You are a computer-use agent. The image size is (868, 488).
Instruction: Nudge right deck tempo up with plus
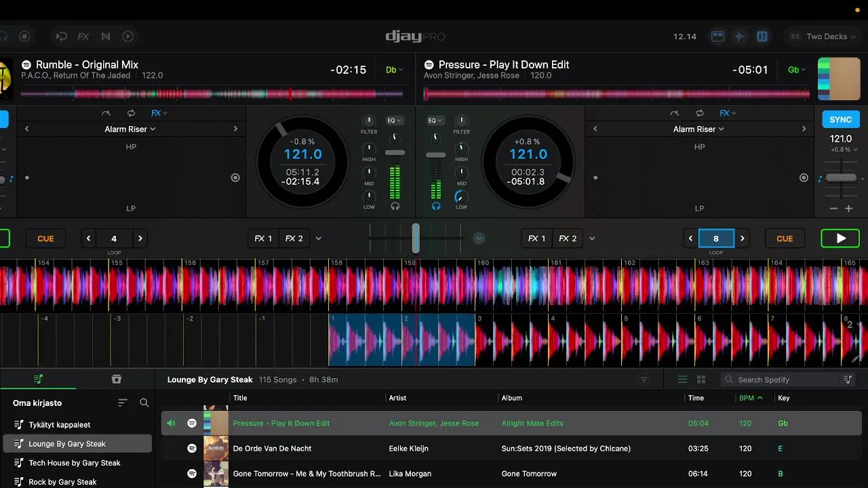click(848, 209)
